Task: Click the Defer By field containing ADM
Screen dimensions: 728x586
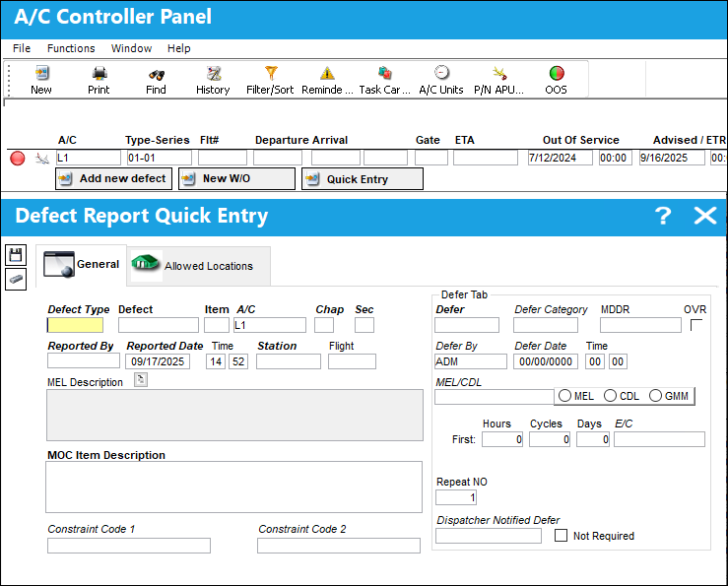Action: coord(471,361)
